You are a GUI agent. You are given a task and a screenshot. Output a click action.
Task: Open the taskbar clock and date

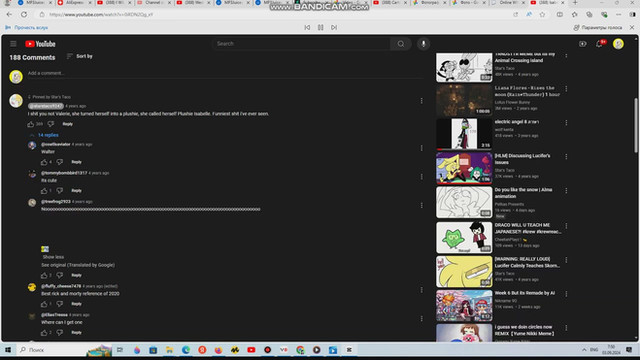point(611,350)
